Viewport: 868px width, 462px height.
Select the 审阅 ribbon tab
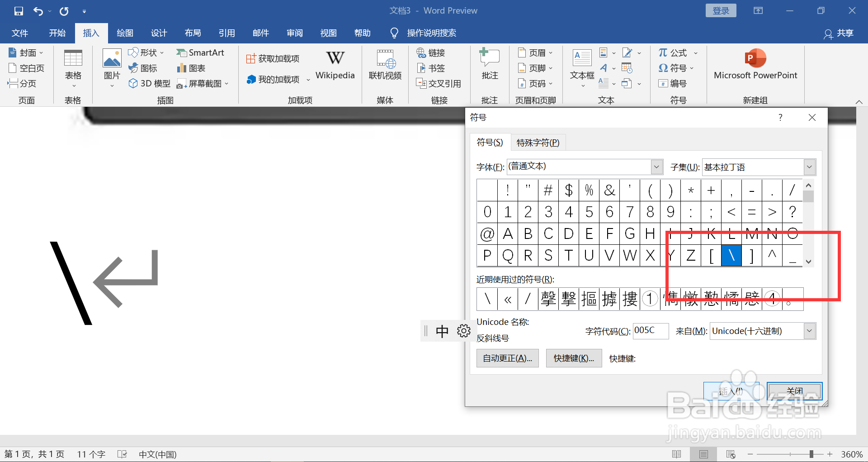[x=294, y=33]
